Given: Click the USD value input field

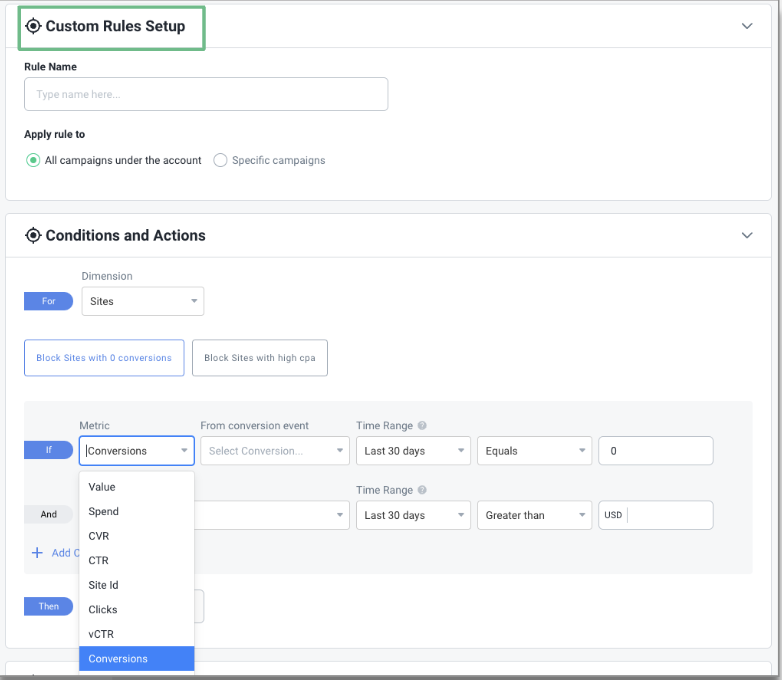Looking at the screenshot, I should [x=667, y=515].
